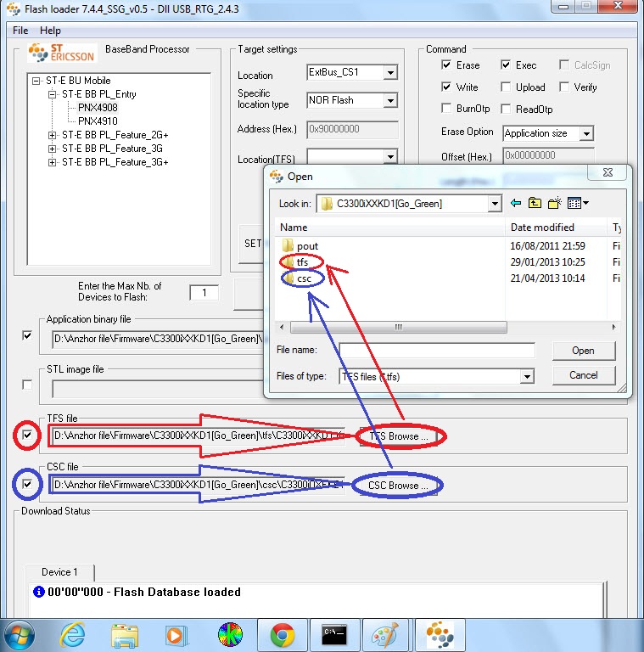644x652 pixels.
Task: Select the Device 1 tab
Action: [x=59, y=572]
